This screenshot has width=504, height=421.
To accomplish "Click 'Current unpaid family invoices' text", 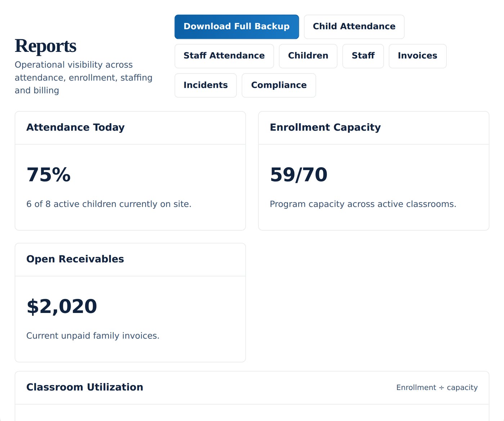I will [93, 336].
